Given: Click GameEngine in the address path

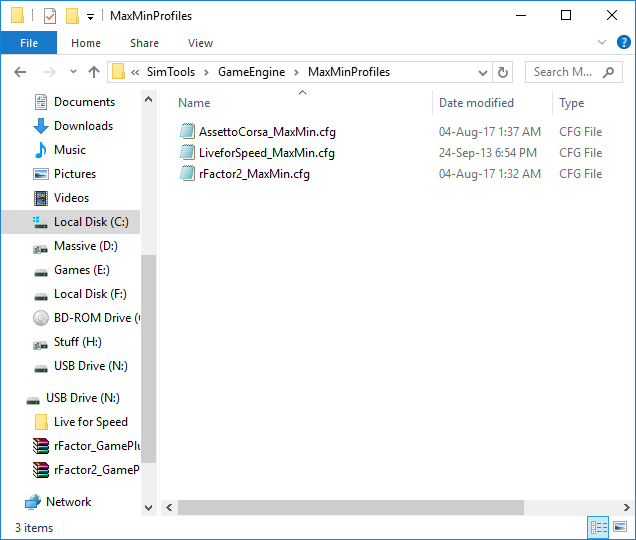Looking at the screenshot, I should click(251, 72).
